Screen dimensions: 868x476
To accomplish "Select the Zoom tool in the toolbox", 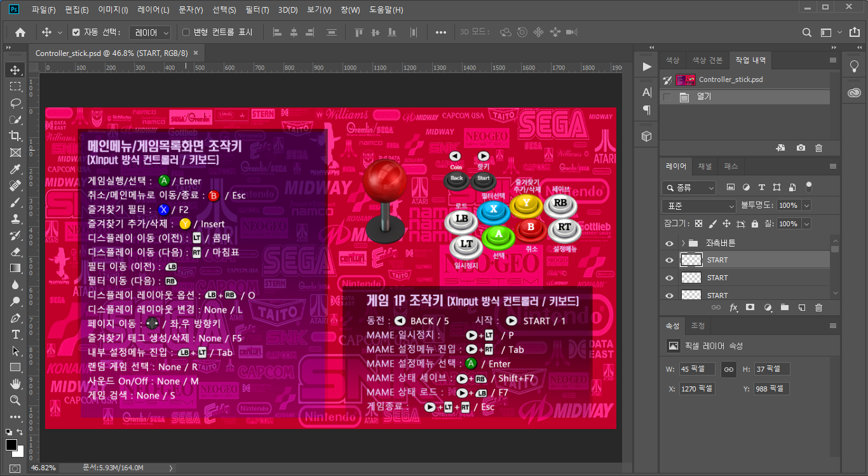I will click(x=15, y=400).
